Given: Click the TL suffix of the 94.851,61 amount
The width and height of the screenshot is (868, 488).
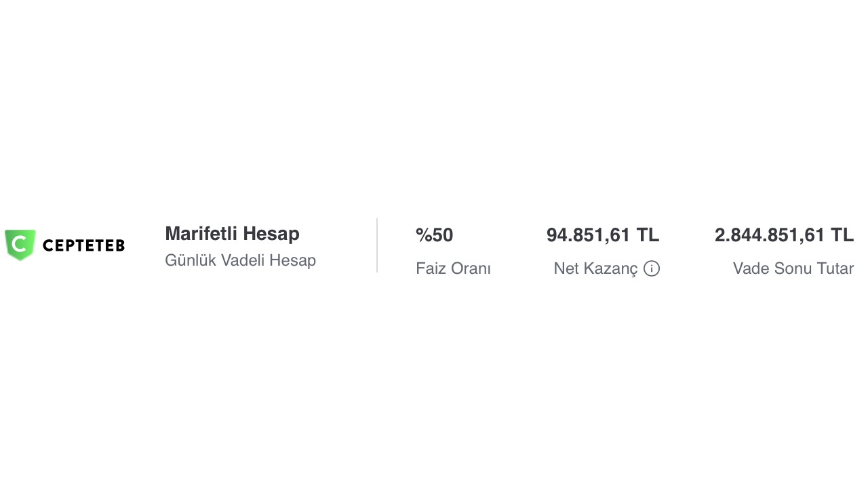Looking at the screenshot, I should [x=648, y=235].
